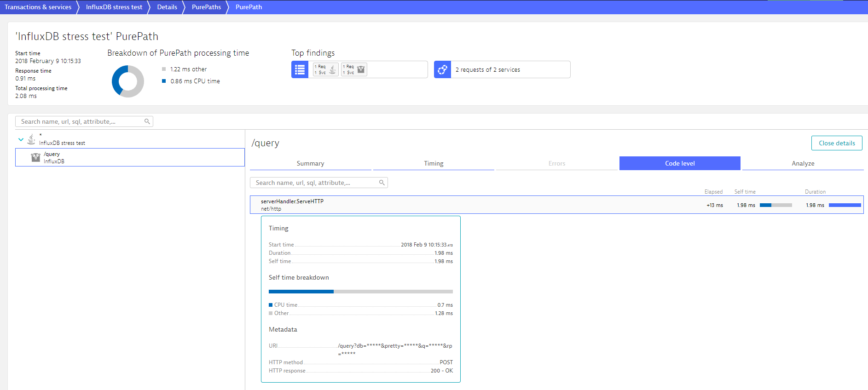Click the PurePath breadcrumb

coord(249,7)
